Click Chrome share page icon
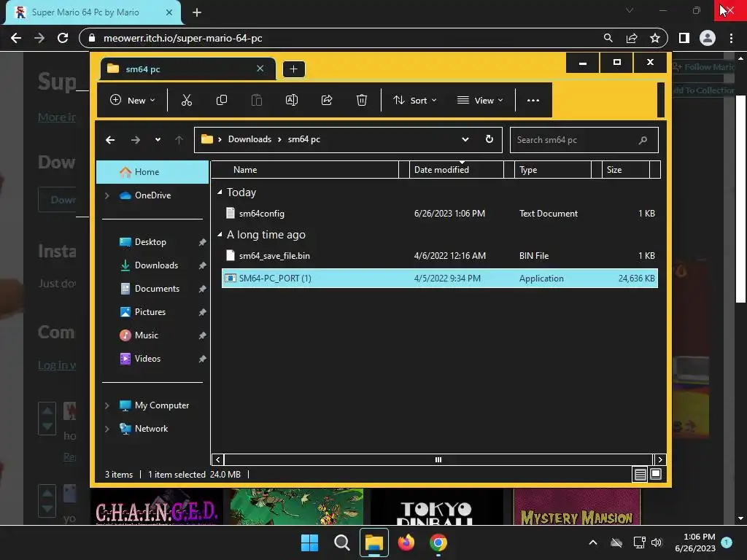This screenshot has width=747, height=560. click(x=632, y=38)
